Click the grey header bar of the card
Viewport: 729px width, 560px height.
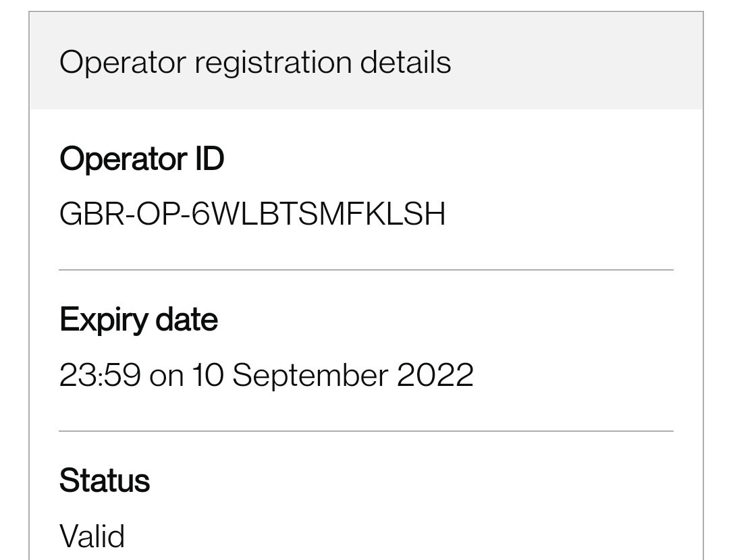tap(367, 61)
